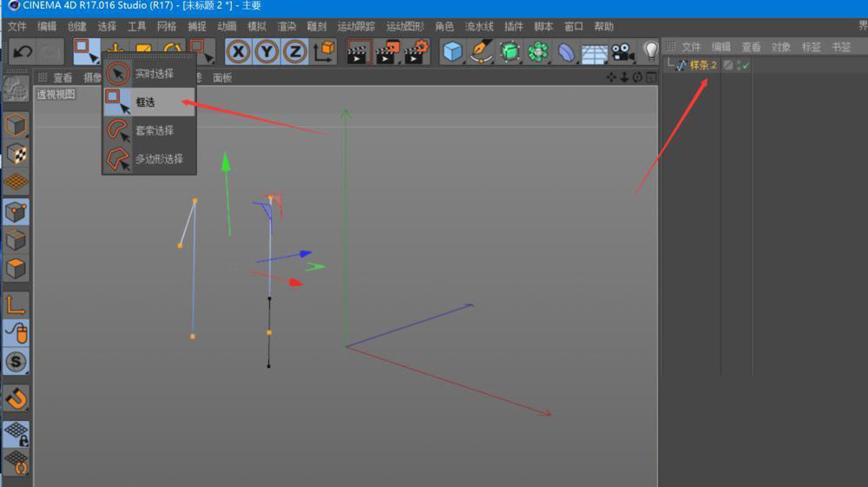This screenshot has height=487, width=868.
Task: Open the 选择 menu
Action: (106, 27)
